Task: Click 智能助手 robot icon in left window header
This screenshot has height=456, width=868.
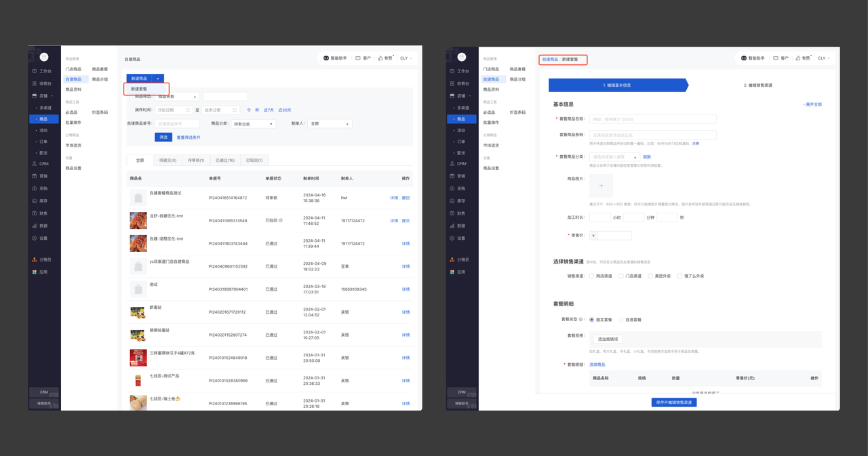Action: point(326,58)
